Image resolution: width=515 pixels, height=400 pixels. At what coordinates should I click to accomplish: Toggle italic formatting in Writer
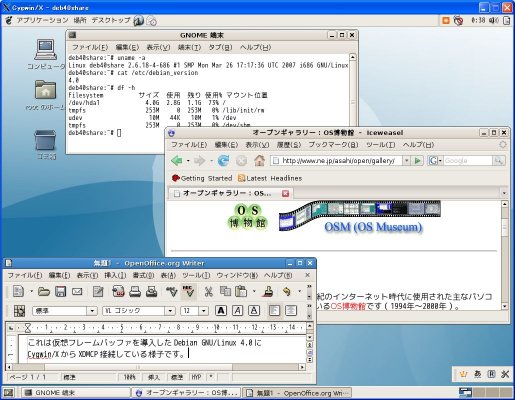[237, 311]
